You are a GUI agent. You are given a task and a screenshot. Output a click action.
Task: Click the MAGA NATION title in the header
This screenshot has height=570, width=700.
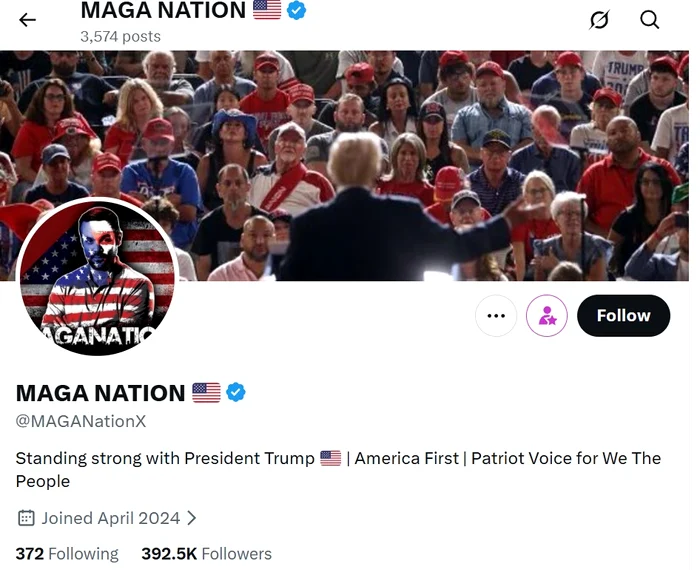[x=163, y=11]
